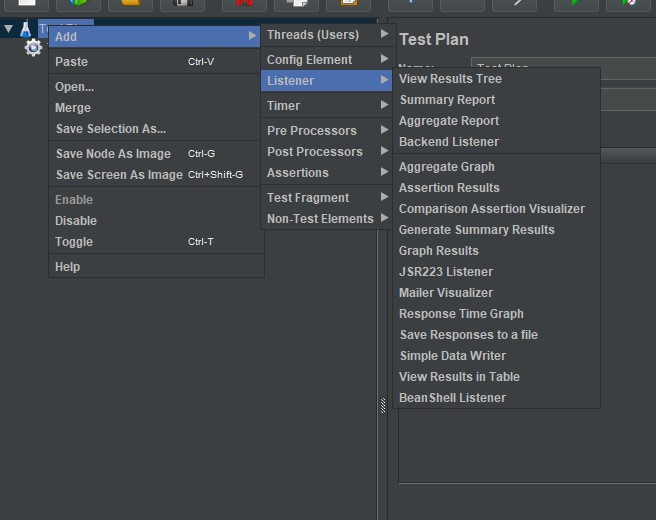Image resolution: width=656 pixels, height=520 pixels.
Task: Click Merge in the context menu
Action: pyautogui.click(x=73, y=108)
